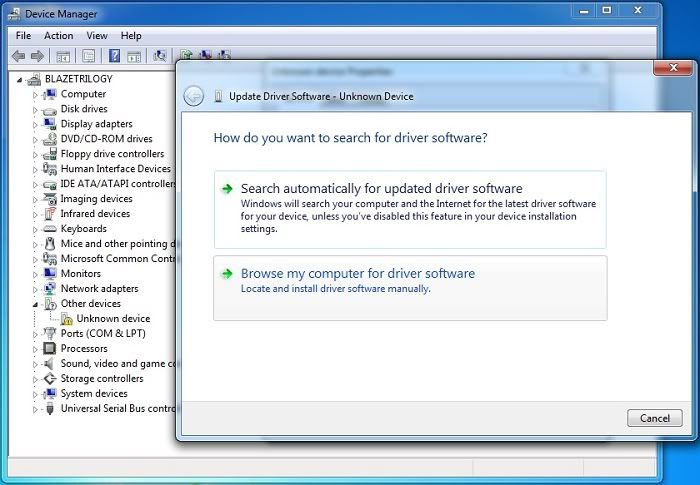Select the 'System devices' tree label
This screenshot has height=485, width=700.
[94, 393]
